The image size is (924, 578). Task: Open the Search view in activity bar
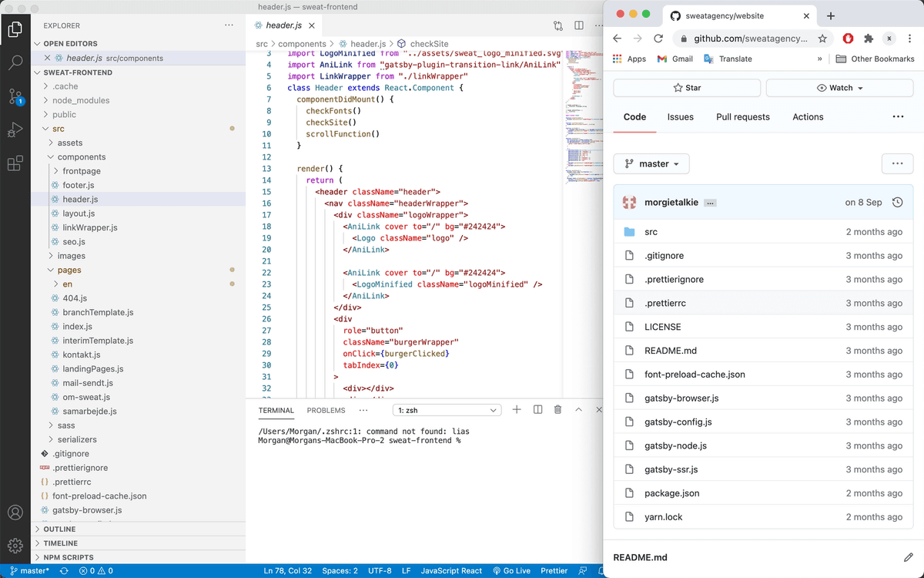pos(15,62)
